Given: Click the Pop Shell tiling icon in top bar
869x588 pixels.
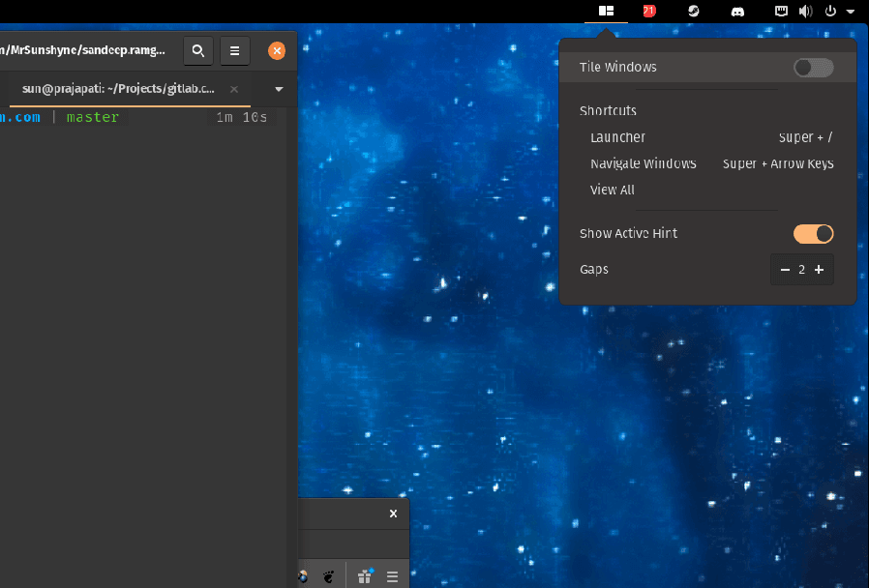Looking at the screenshot, I should pyautogui.click(x=606, y=11).
